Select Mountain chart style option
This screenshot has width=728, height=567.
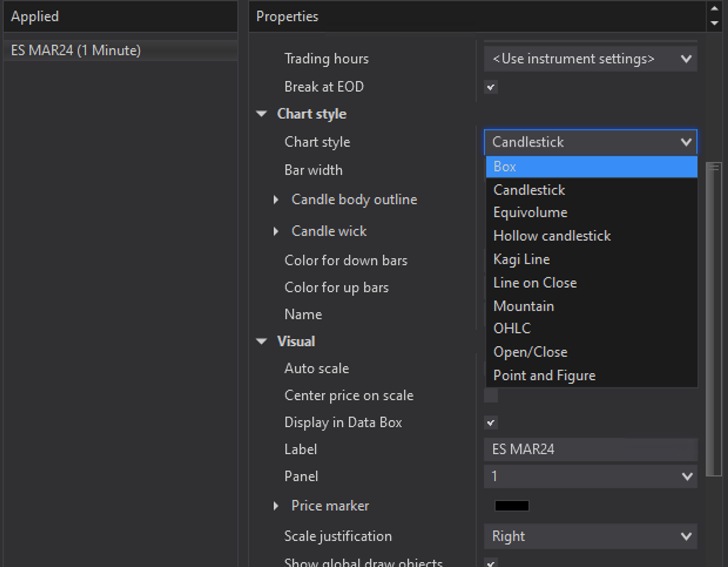[524, 306]
